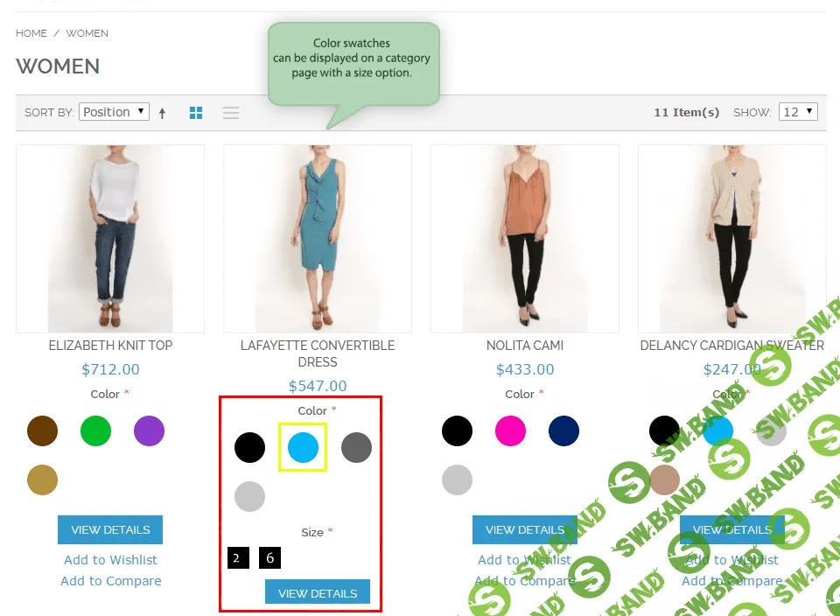Select size 2 for the Lafayette Dress
Viewport: 840px width, 616px height.
click(237, 557)
